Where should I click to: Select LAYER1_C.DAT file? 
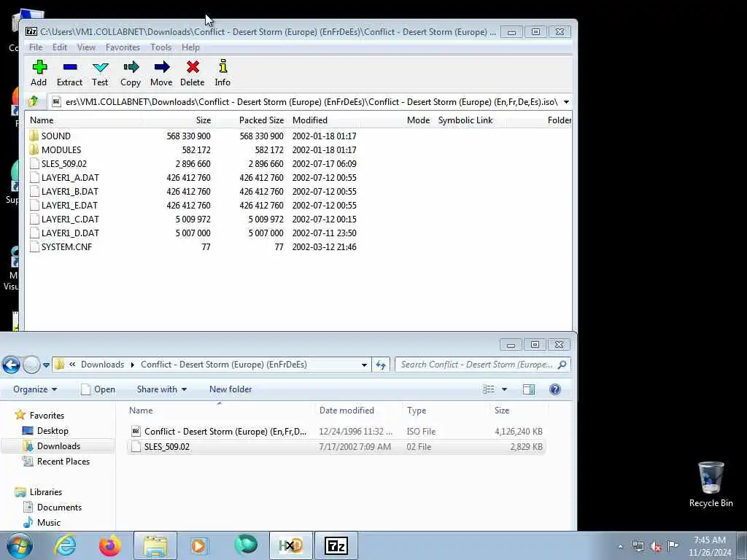click(70, 219)
